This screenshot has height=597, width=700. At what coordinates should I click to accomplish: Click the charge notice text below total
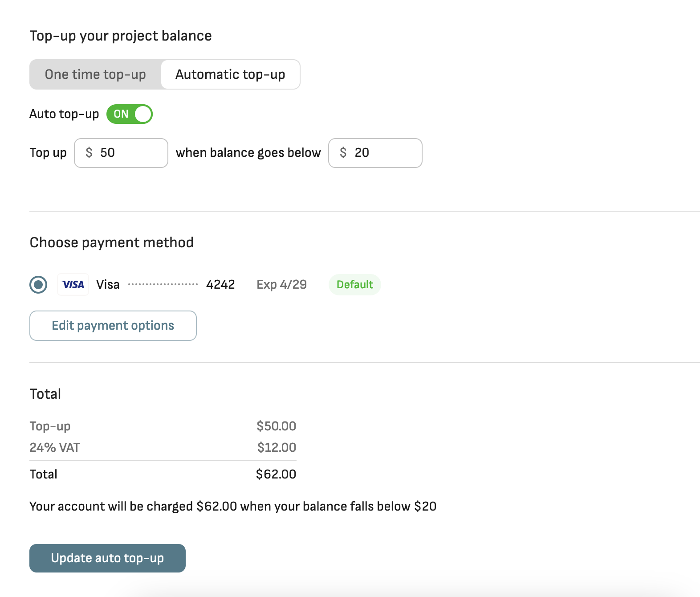233,507
